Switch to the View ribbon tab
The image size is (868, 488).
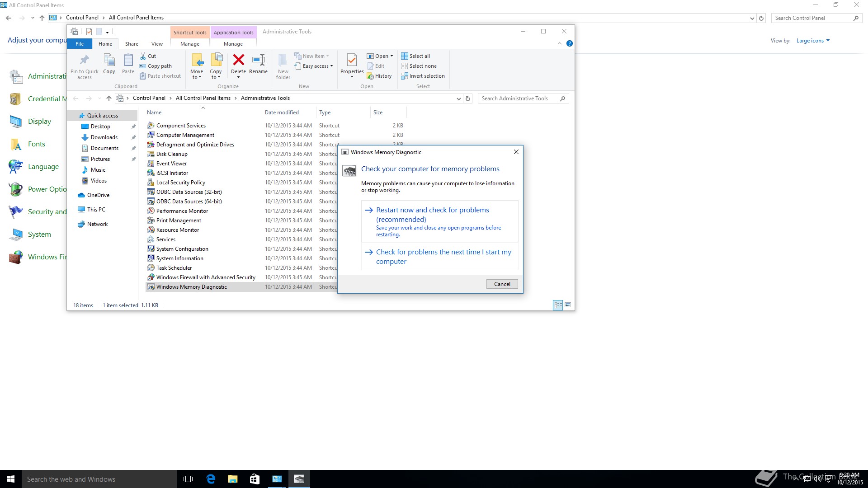[157, 44]
